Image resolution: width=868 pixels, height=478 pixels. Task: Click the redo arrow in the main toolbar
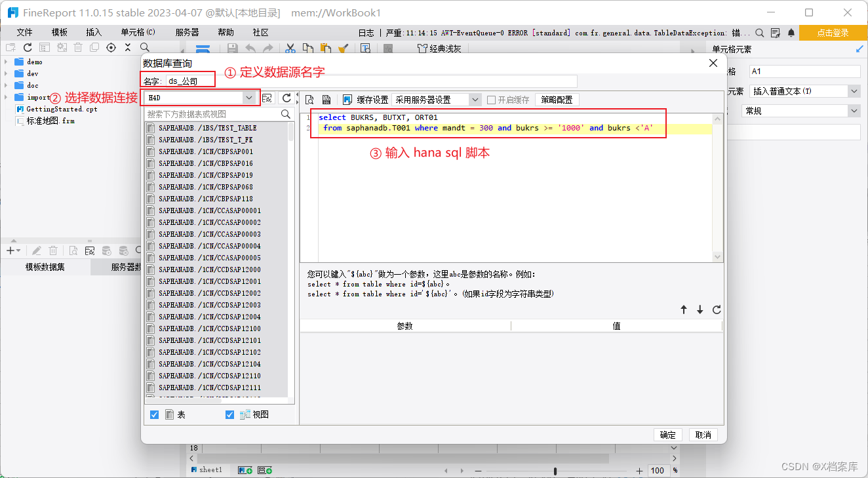[x=267, y=48]
